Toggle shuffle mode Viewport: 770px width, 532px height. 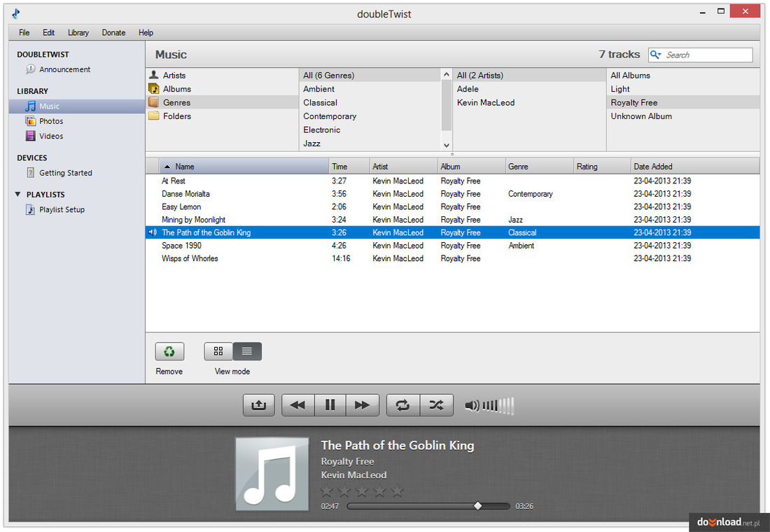pos(437,405)
